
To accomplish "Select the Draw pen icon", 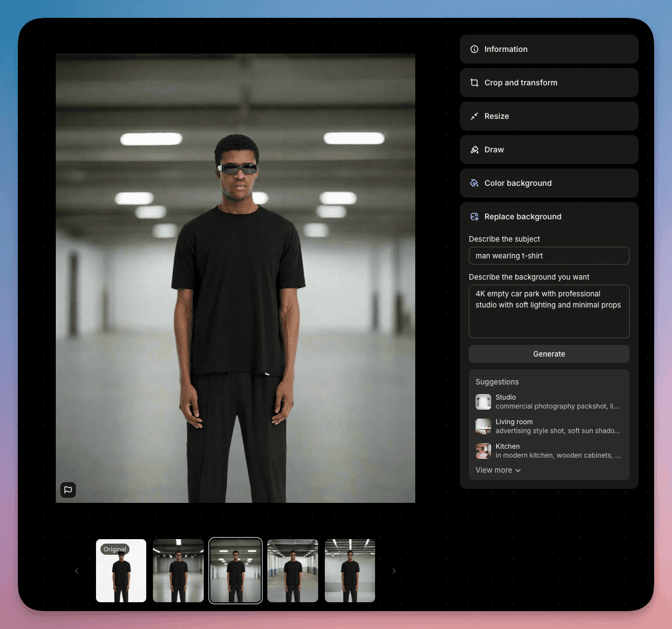I will (x=474, y=150).
